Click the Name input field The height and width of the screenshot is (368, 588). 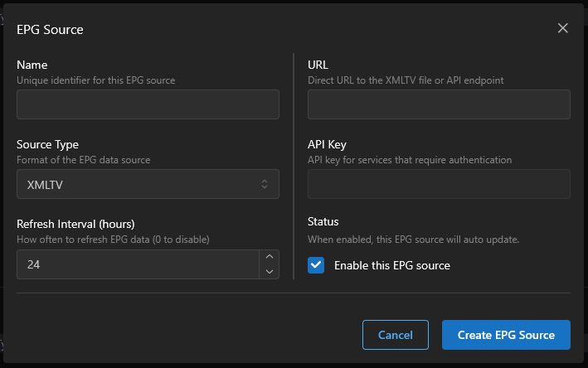point(148,104)
